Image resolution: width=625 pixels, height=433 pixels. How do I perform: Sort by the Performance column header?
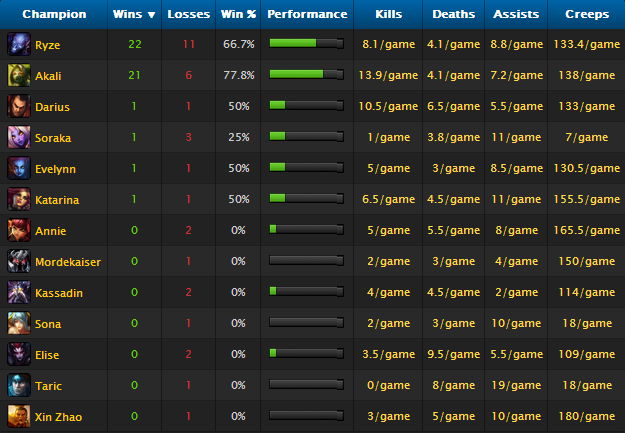pos(307,14)
